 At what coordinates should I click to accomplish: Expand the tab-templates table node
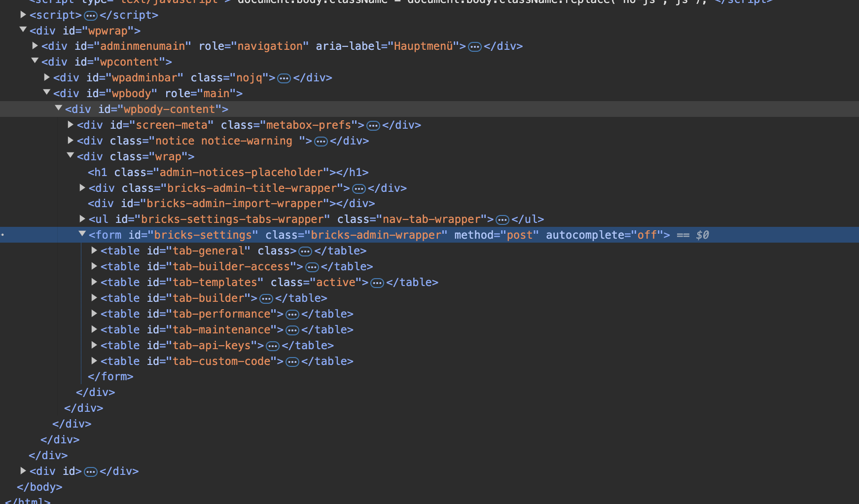94,282
